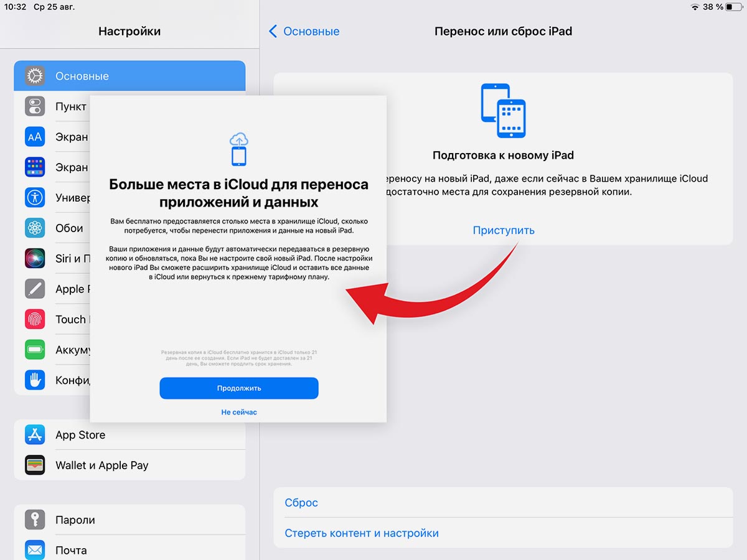This screenshot has height=560, width=747.
Task: Tap the Touch ID fingerprint icon
Action: coord(35,319)
